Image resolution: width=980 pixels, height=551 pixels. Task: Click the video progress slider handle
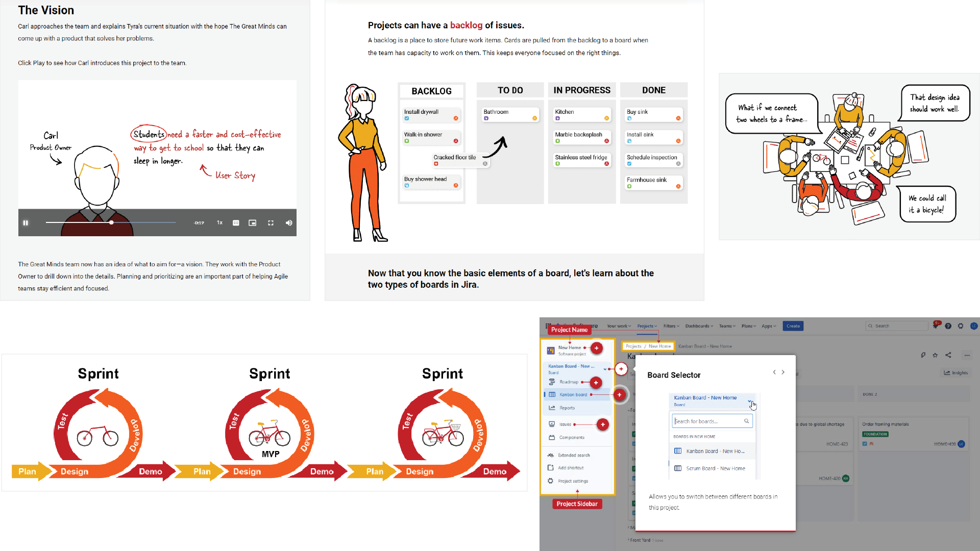point(111,222)
